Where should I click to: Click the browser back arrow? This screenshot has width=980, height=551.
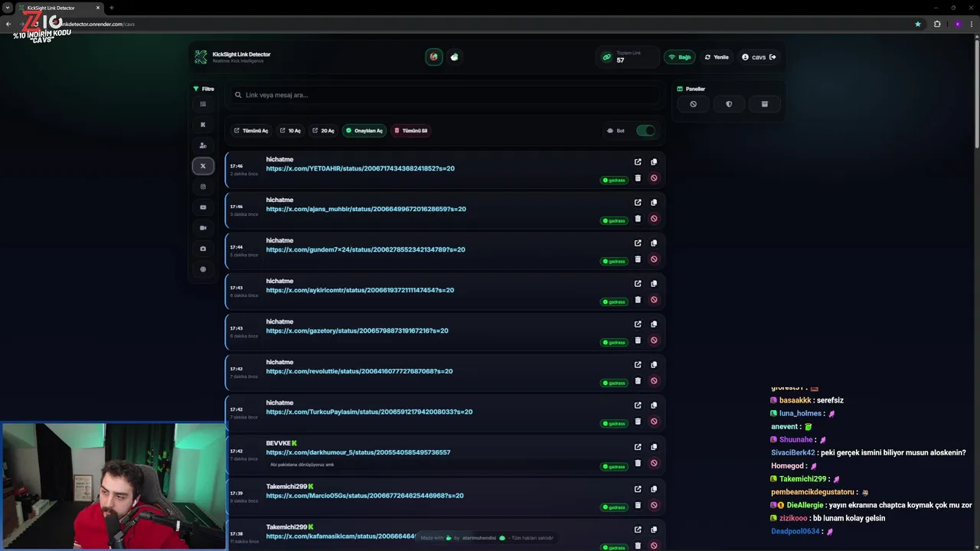(x=8, y=24)
